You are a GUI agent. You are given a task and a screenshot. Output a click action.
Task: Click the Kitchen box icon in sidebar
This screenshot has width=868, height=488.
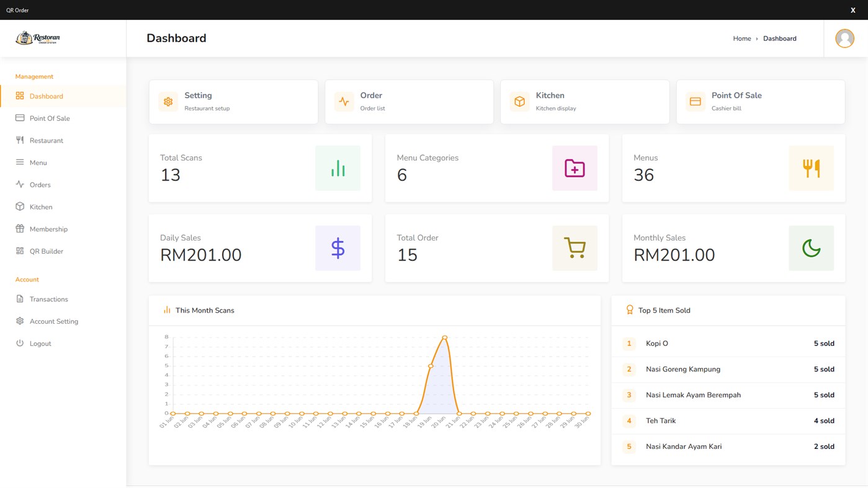(x=20, y=206)
